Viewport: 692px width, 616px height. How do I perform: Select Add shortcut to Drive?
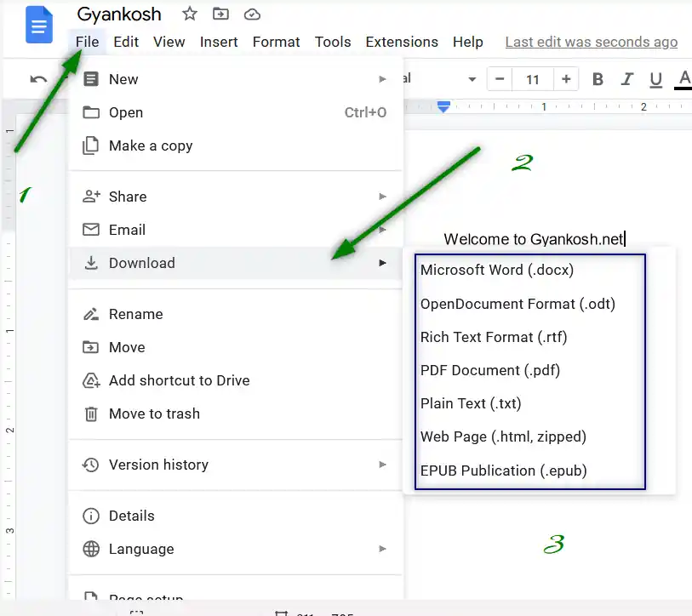(235, 380)
